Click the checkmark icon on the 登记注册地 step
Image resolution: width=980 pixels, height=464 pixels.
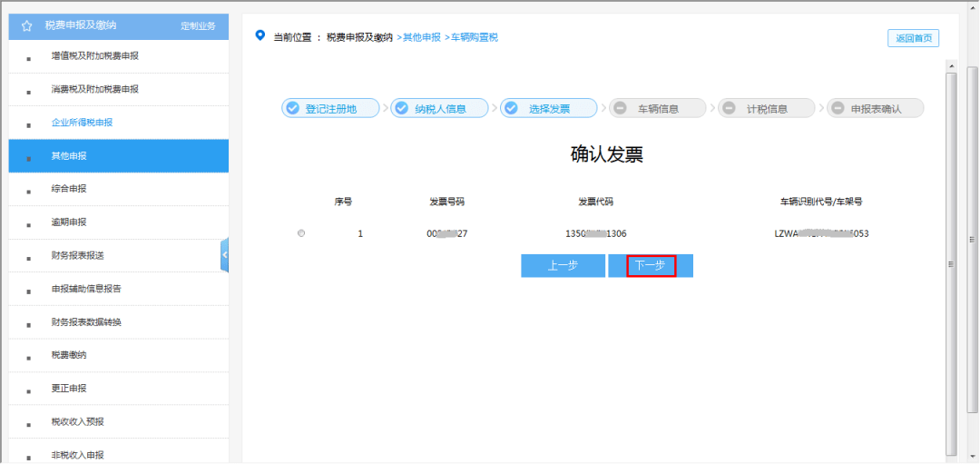coord(292,108)
